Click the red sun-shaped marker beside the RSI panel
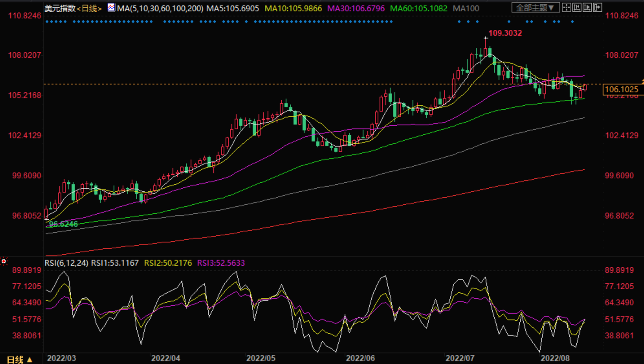The width and height of the screenshot is (644, 364). pyautogui.click(x=4, y=261)
